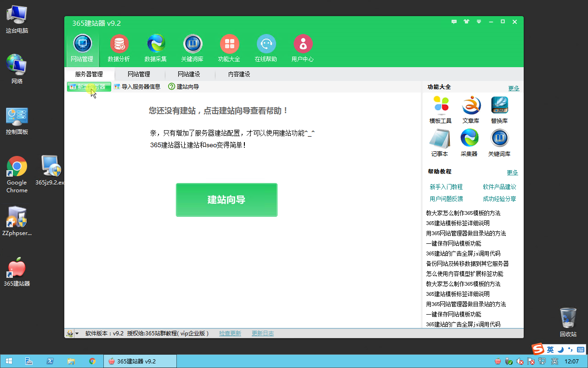The image size is (588, 368).
Task: Click 更多 link beside 功能大全
Action: tap(514, 88)
